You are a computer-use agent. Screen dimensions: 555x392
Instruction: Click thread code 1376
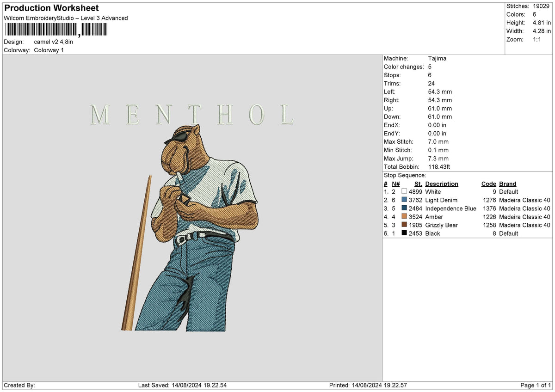pyautogui.click(x=489, y=208)
